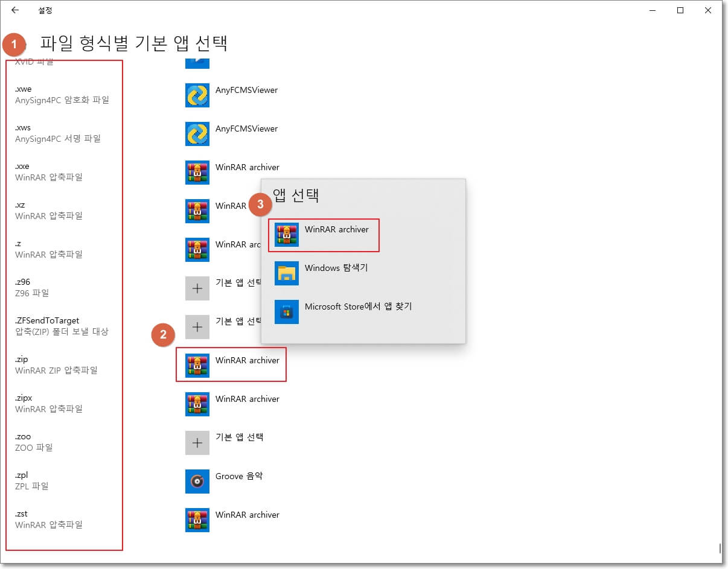728x569 pixels.
Task: Click the Z96 파일 description
Action: pos(32,293)
